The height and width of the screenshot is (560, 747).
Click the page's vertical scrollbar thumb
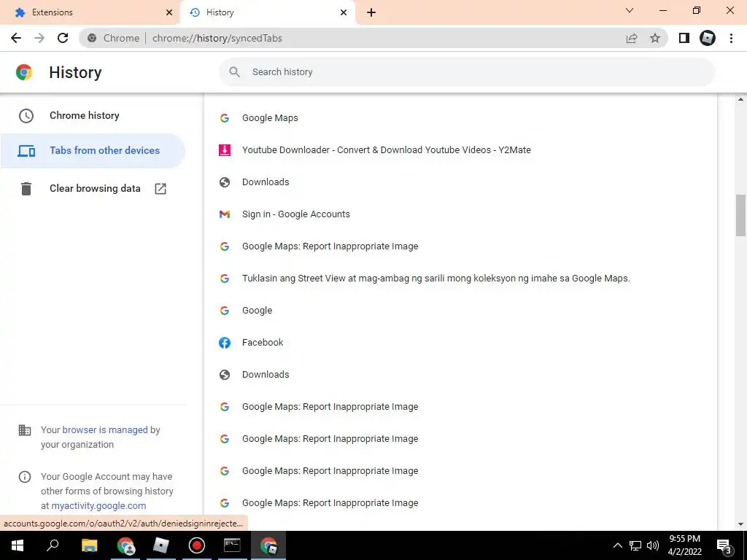click(740, 215)
